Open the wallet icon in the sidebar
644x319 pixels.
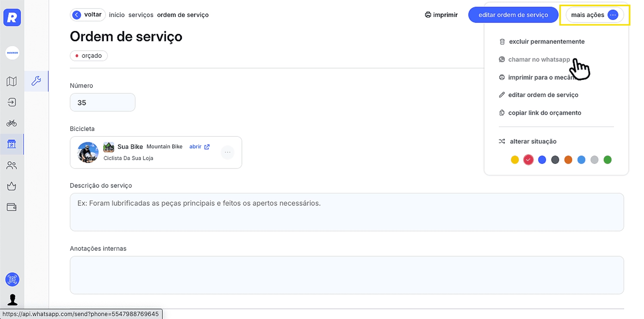12,207
